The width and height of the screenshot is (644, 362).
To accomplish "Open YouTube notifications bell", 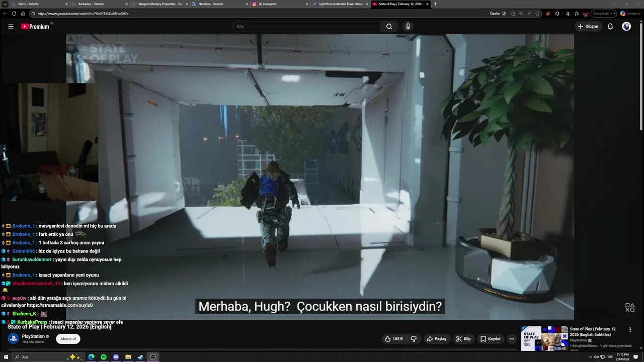I will tap(610, 27).
